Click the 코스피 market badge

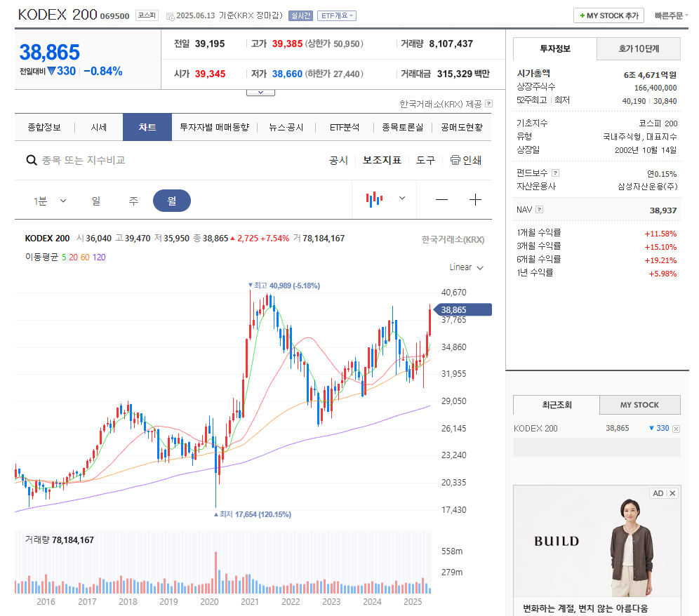(x=147, y=15)
